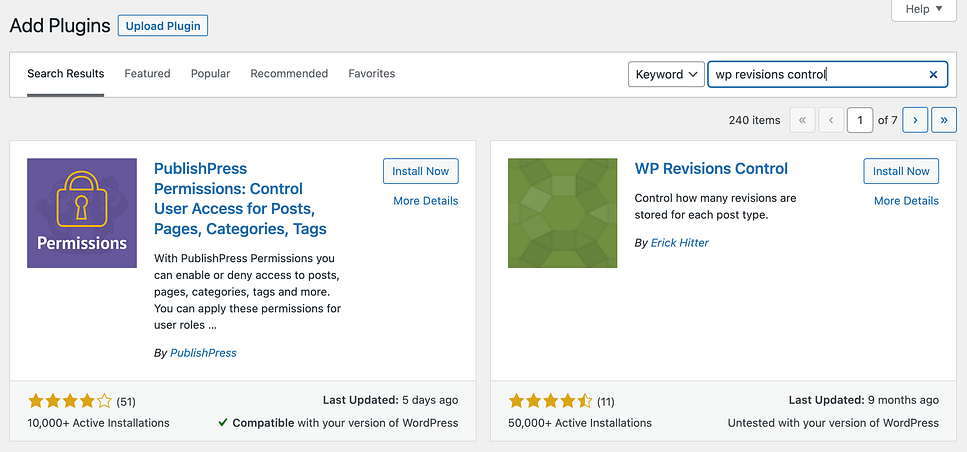Go to next page of results

[914, 120]
